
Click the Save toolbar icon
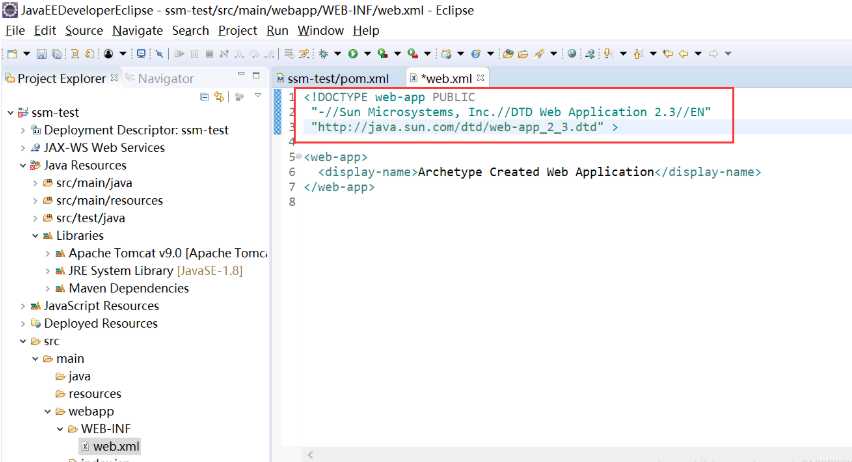coord(41,54)
